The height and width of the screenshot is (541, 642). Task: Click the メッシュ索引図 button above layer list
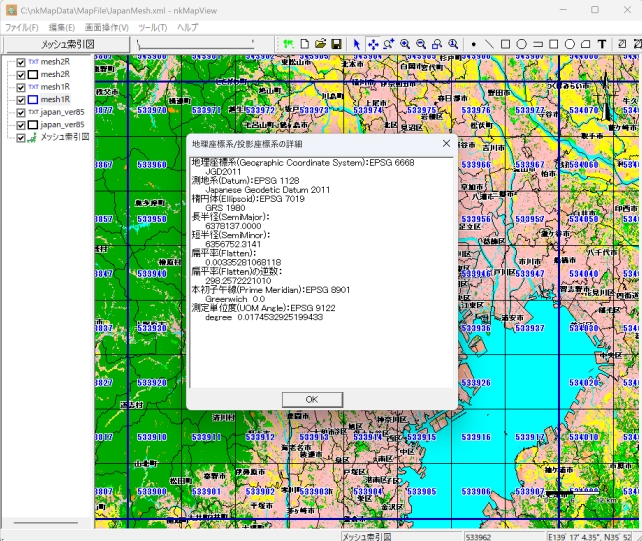tap(66, 44)
